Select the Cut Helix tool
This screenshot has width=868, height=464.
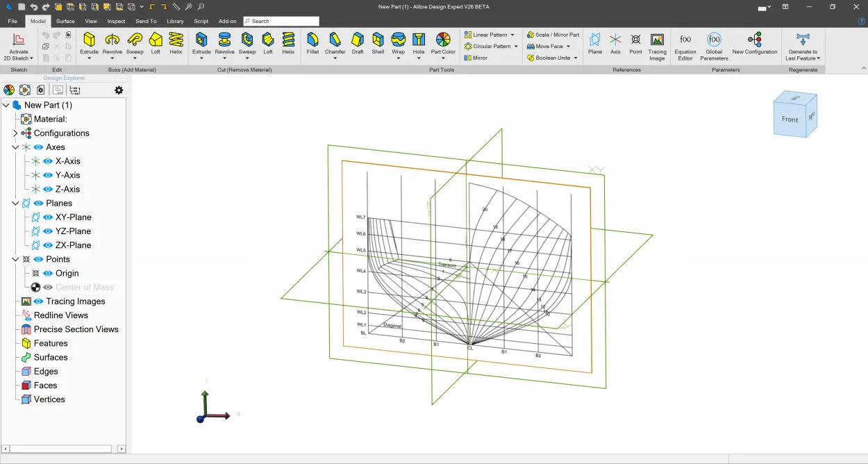[x=288, y=43]
